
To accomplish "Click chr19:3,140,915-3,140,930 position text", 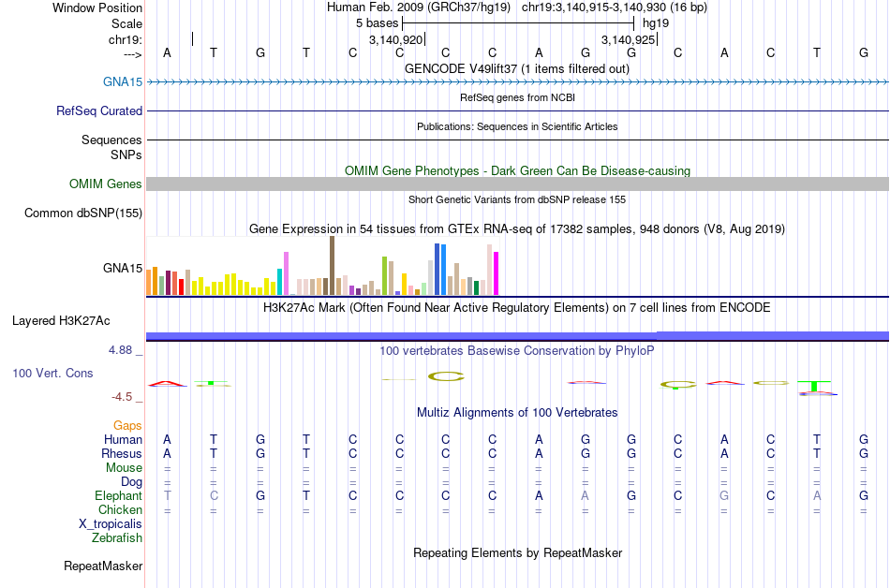I will pyautogui.click(x=615, y=7).
